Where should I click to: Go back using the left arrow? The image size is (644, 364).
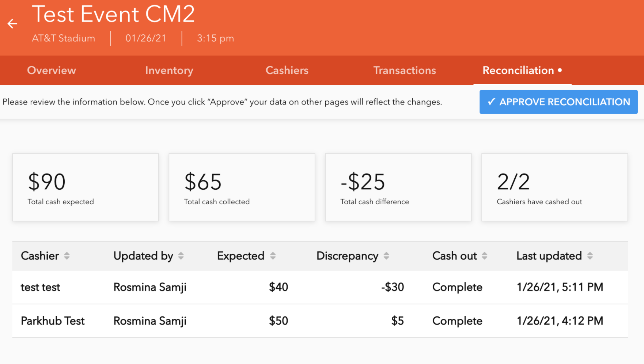[x=12, y=24]
